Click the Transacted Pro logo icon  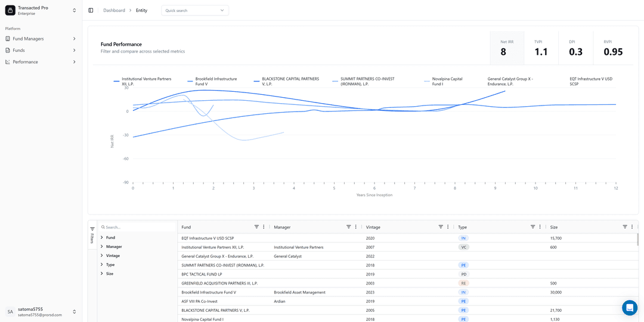coord(10,10)
